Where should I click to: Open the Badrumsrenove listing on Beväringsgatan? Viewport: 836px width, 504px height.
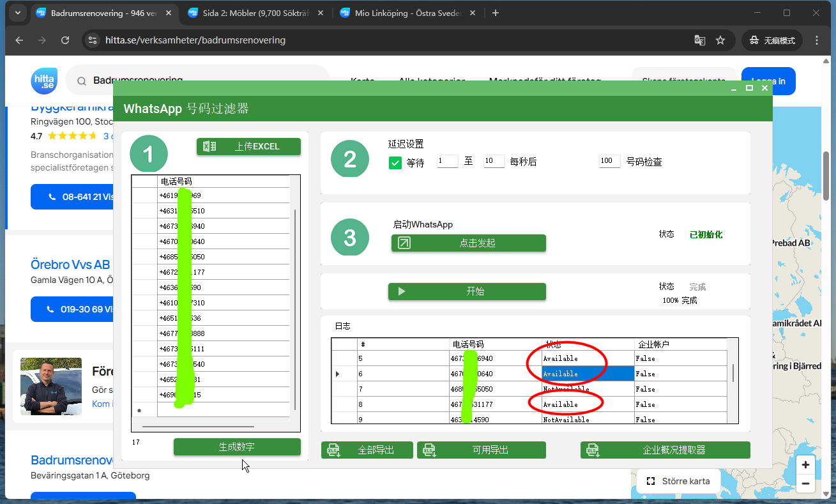pos(72,460)
